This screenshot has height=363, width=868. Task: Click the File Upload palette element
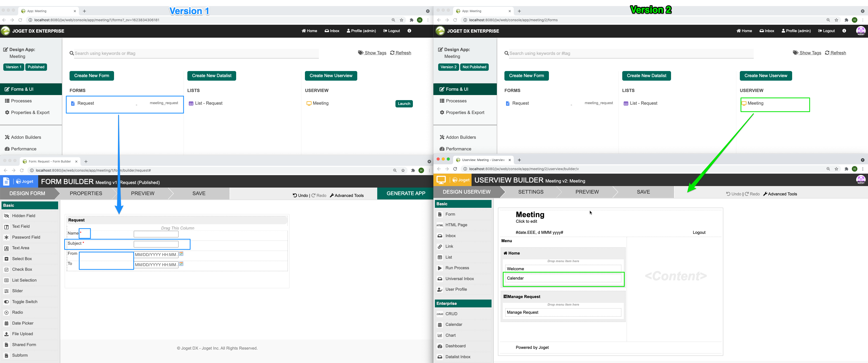pyautogui.click(x=22, y=334)
